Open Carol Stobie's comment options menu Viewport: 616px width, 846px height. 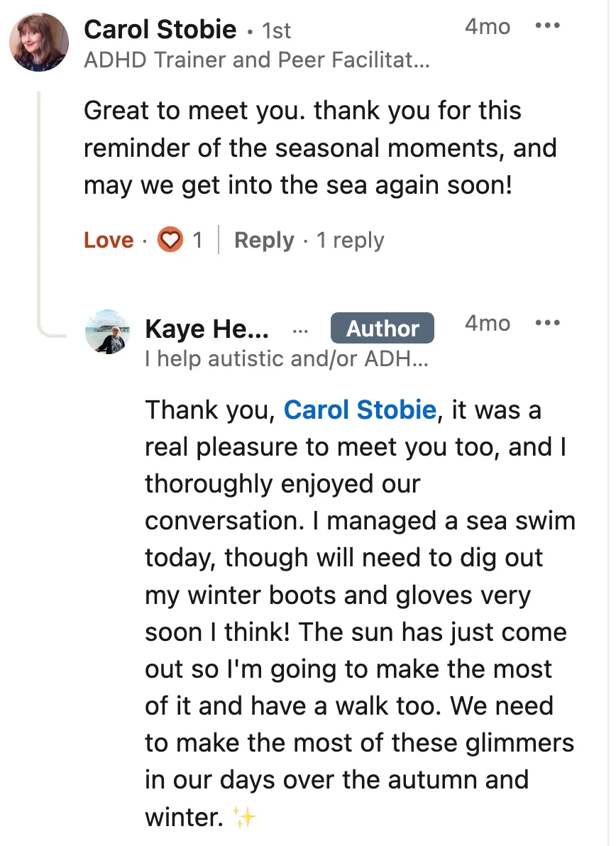[x=547, y=27]
